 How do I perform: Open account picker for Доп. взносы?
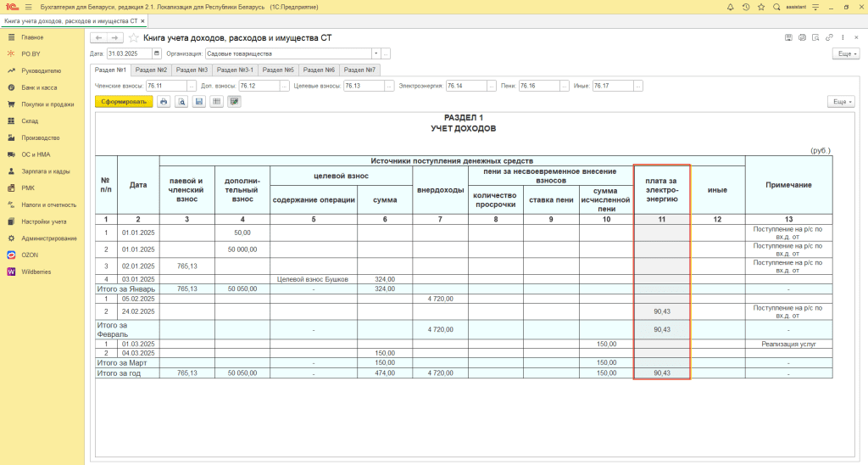285,86
